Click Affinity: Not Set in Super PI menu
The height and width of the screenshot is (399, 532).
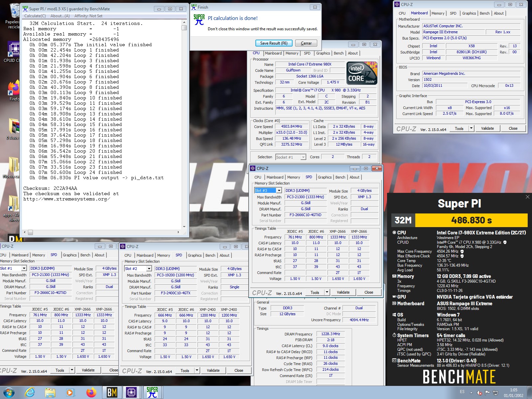(x=88, y=16)
